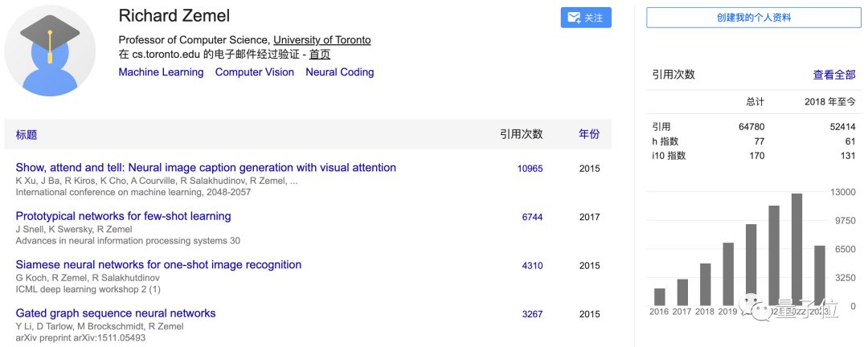Click the tallest bar in citation chart
Screen dimensions: 868x347
[796, 249]
